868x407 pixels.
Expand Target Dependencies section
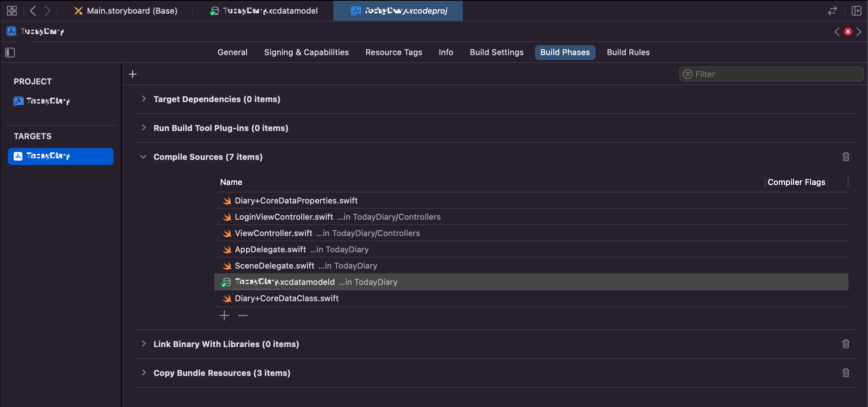point(144,99)
